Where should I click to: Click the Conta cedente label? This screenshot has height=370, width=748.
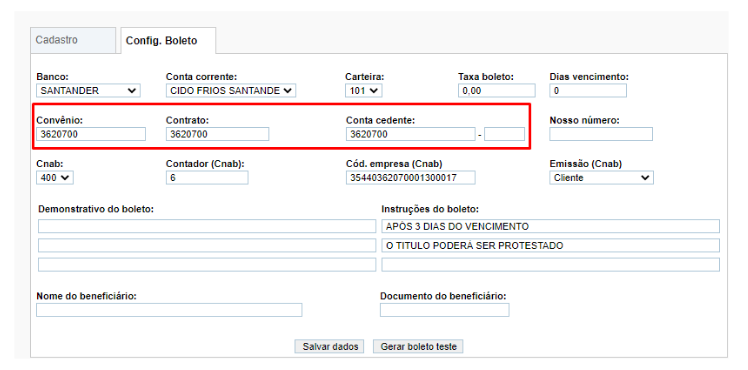click(x=381, y=121)
